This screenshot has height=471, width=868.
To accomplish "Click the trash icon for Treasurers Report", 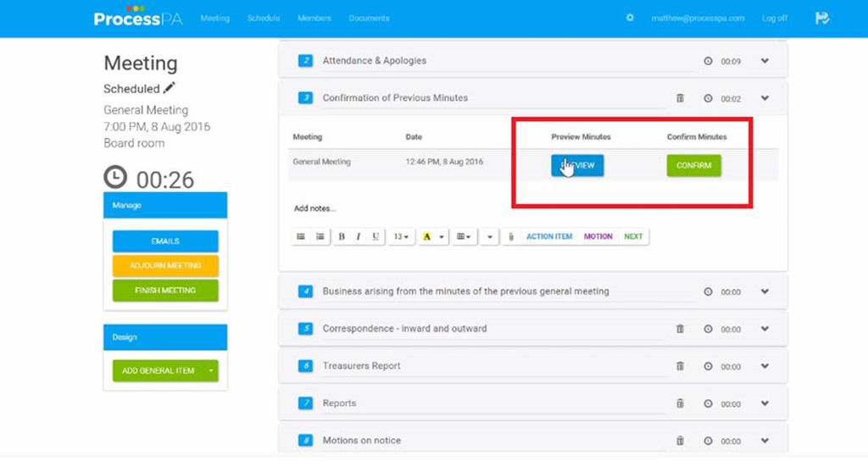I will coord(680,366).
